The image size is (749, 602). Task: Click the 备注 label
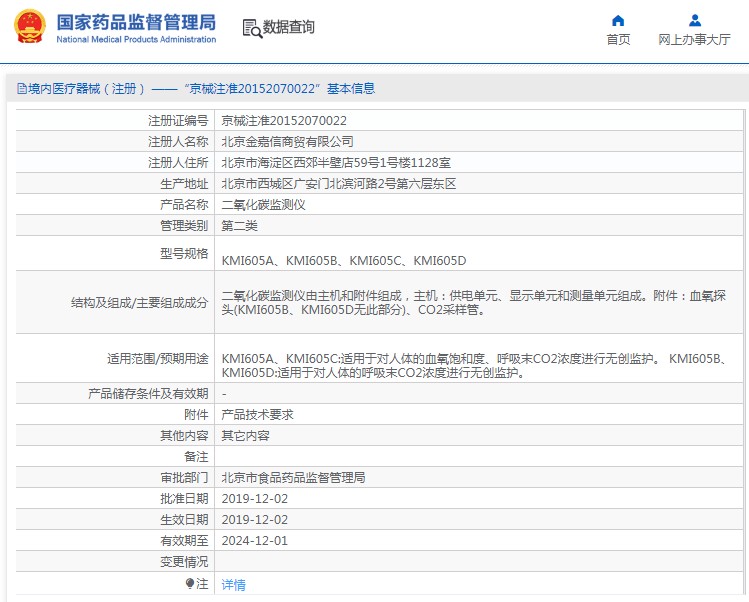point(196,457)
